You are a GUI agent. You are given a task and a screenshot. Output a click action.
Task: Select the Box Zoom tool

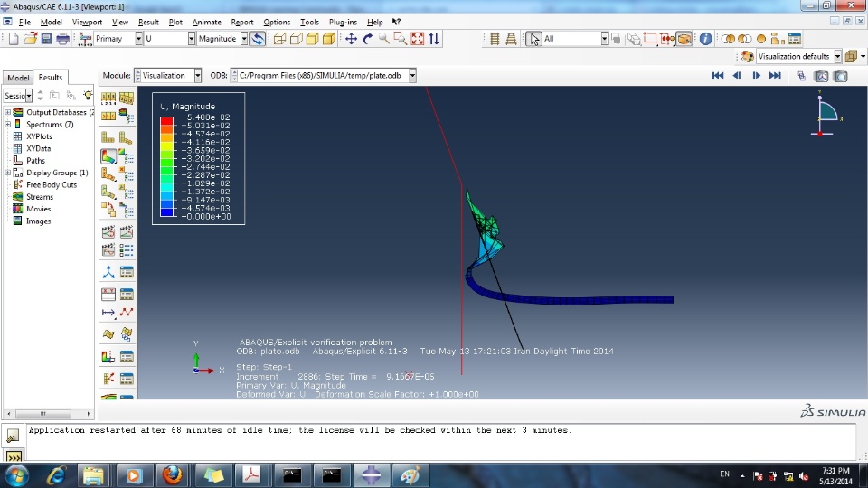[x=401, y=39]
